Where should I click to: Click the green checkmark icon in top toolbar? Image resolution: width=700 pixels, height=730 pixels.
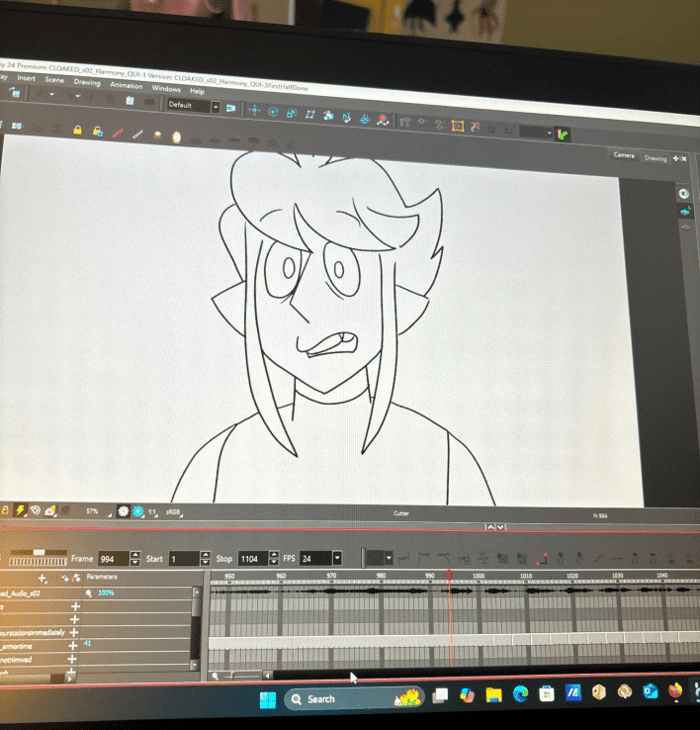pyautogui.click(x=563, y=134)
